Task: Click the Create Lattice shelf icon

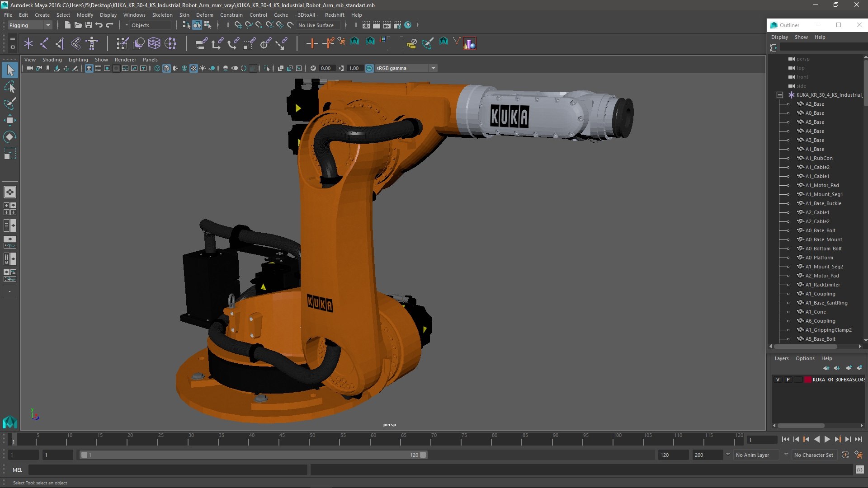Action: (154, 43)
